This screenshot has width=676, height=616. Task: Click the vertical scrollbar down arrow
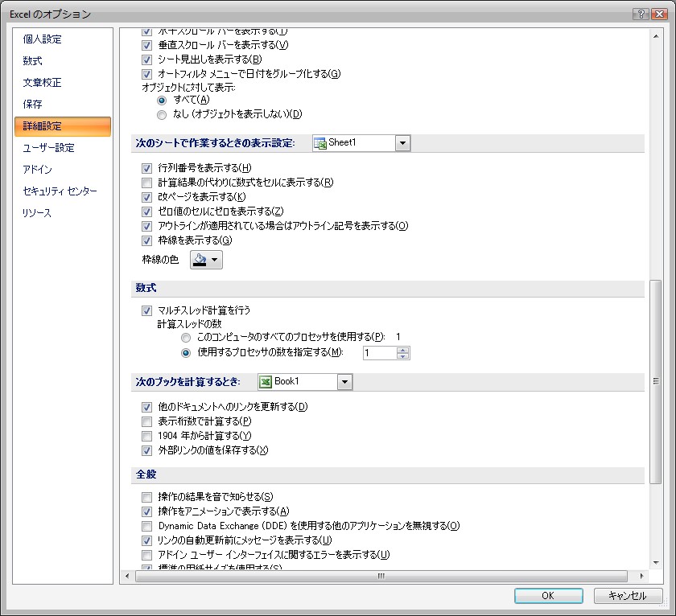pos(656,563)
